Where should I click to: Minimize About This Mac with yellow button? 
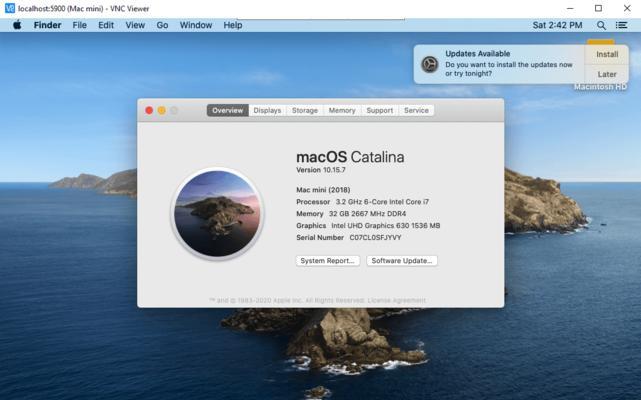(162, 110)
